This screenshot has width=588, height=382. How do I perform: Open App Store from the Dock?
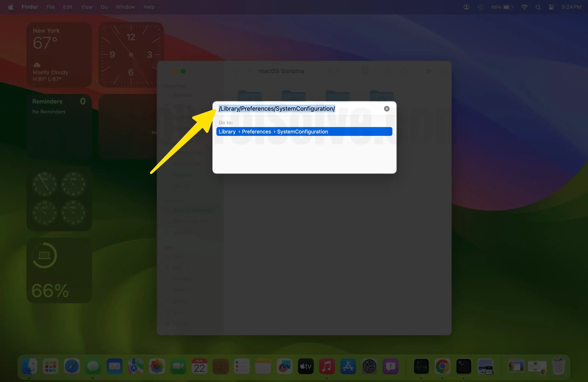(x=348, y=366)
